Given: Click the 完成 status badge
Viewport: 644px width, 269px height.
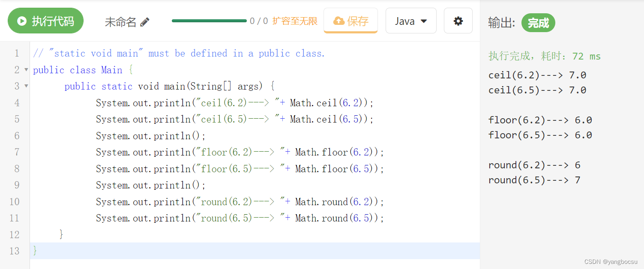Looking at the screenshot, I should pyautogui.click(x=538, y=23).
